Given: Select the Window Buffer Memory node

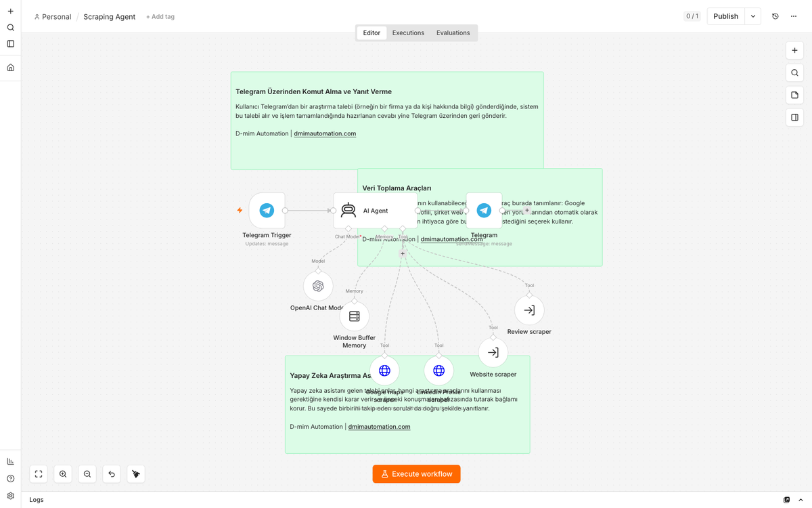Looking at the screenshot, I should (354, 316).
